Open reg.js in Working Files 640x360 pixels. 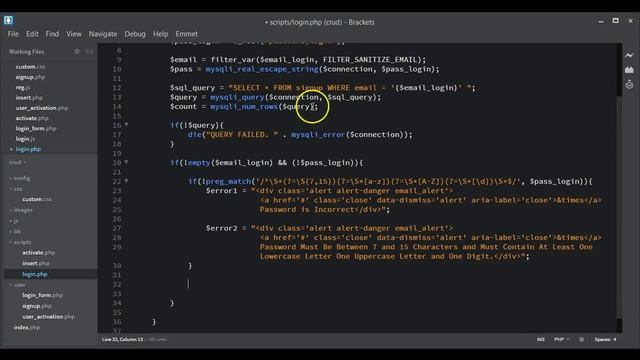click(23, 87)
